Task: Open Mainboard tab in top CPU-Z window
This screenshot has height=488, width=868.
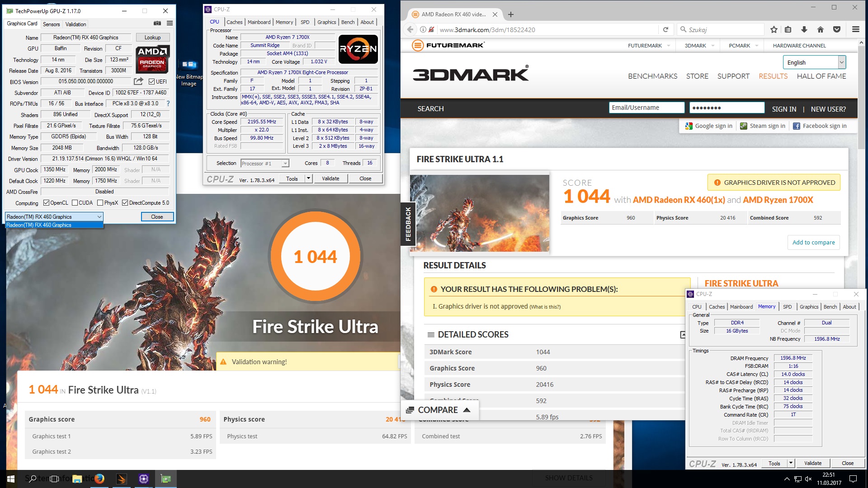Action: tap(259, 22)
